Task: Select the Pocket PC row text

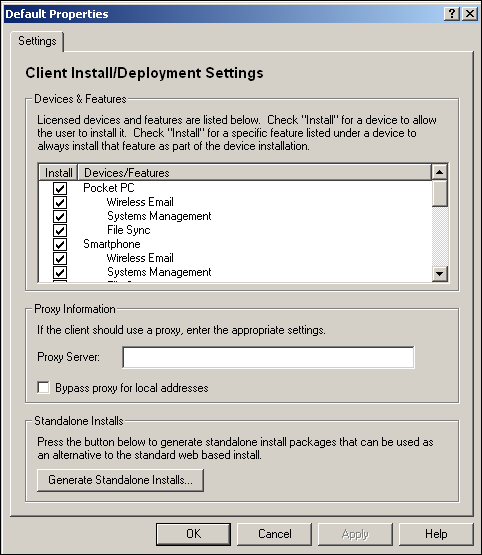Action: [x=109, y=188]
